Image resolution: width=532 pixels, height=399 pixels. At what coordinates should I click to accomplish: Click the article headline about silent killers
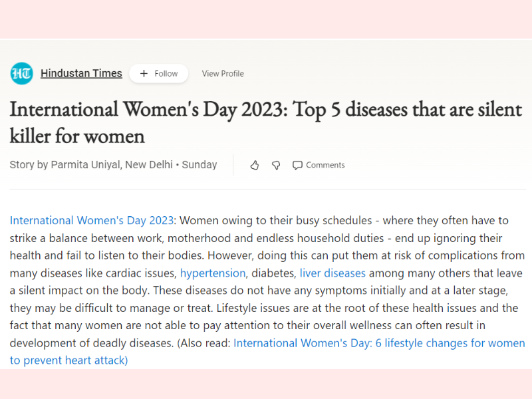(x=265, y=122)
